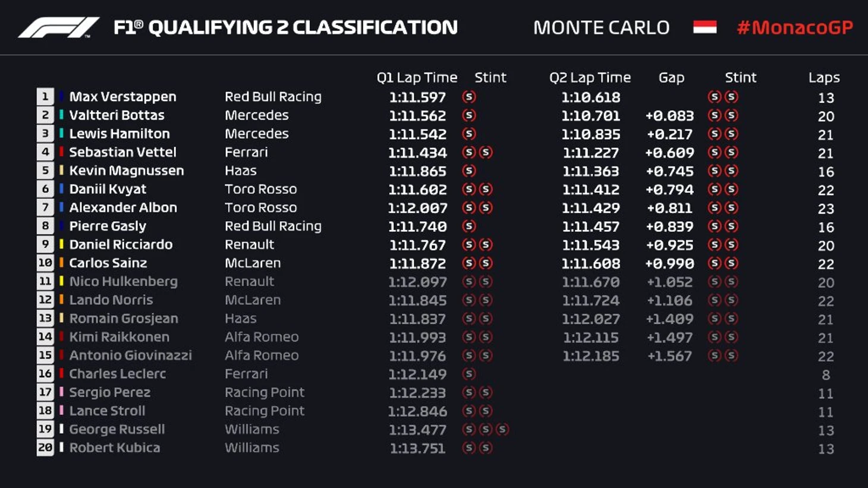Viewport: 868px width, 488px height.
Task: Click Valtteri Bottas's Q1 soft tyre icon
Action: pos(468,115)
